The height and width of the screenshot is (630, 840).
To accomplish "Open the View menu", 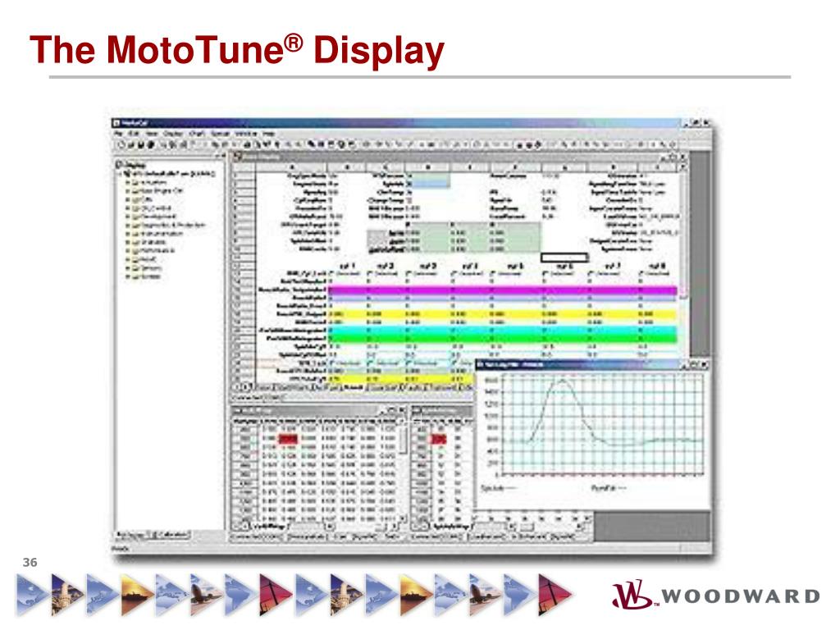I will pos(152,134).
